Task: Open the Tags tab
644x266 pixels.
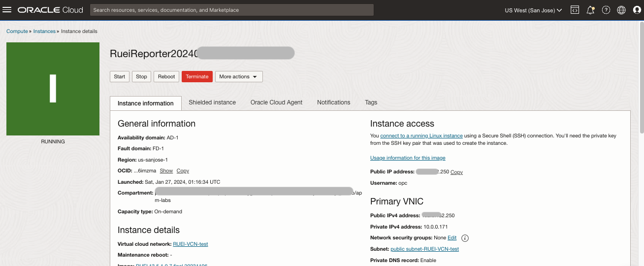Action: [371, 102]
